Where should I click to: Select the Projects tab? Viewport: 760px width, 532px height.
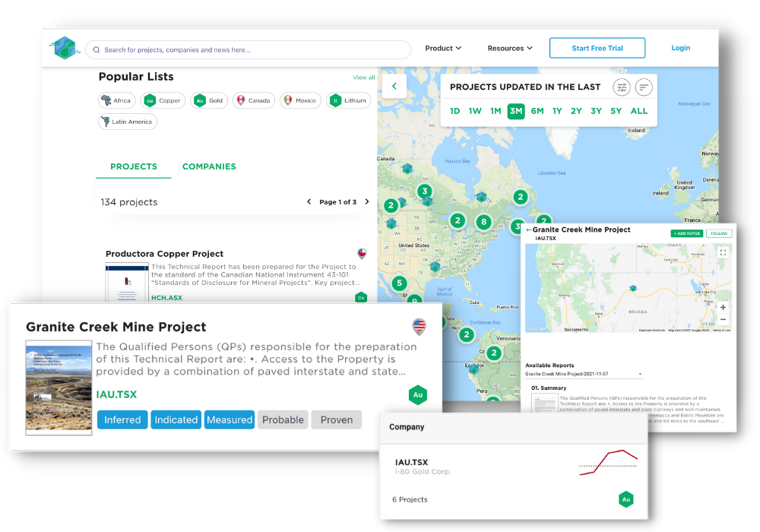pos(134,166)
